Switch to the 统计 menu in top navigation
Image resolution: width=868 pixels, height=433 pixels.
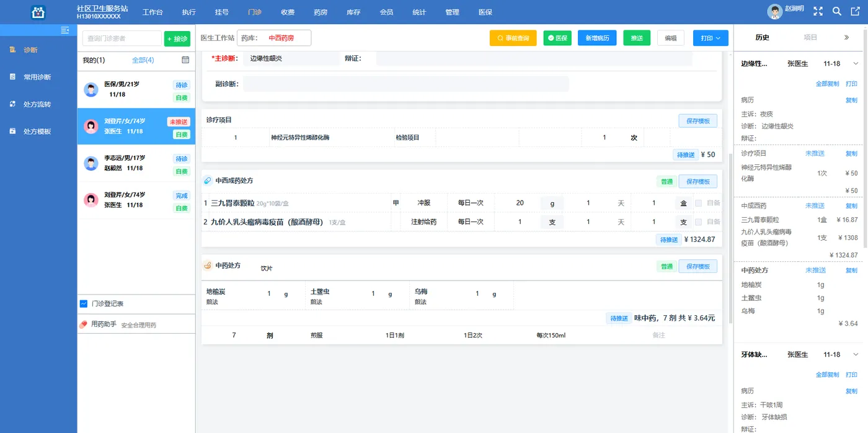(x=419, y=11)
